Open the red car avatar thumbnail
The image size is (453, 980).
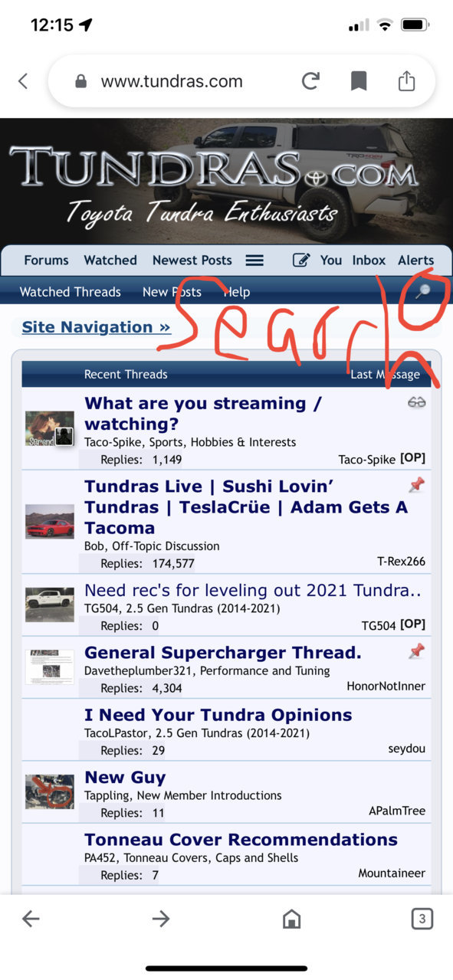tap(50, 522)
